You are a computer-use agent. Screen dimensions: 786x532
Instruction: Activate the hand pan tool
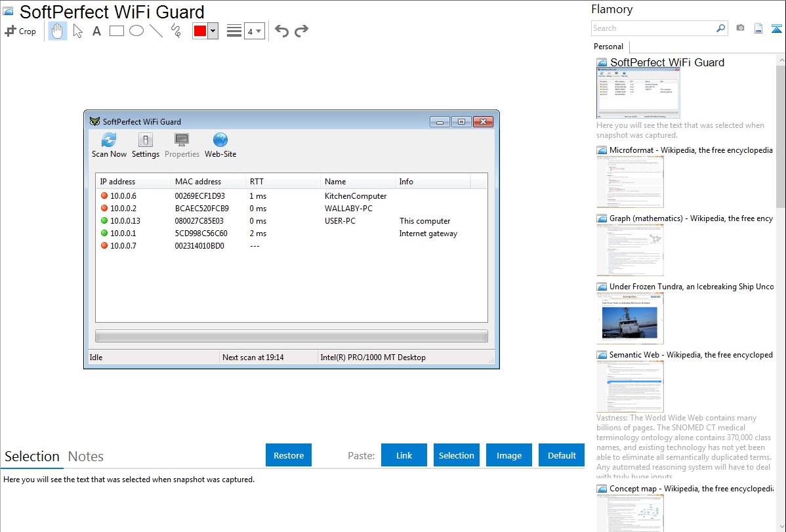(58, 31)
